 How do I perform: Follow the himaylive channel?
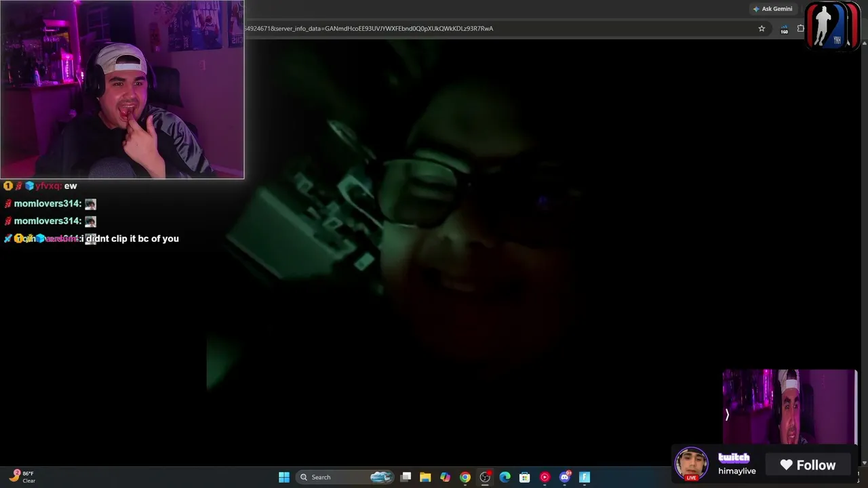(807, 465)
